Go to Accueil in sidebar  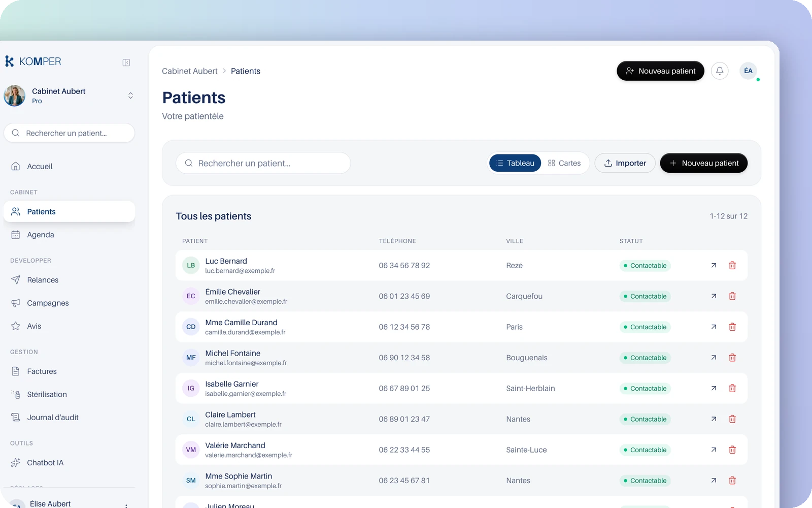tap(69, 167)
